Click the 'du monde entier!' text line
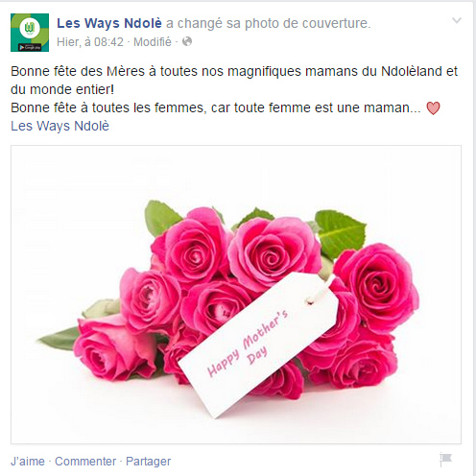476x476 pixels. (62, 89)
